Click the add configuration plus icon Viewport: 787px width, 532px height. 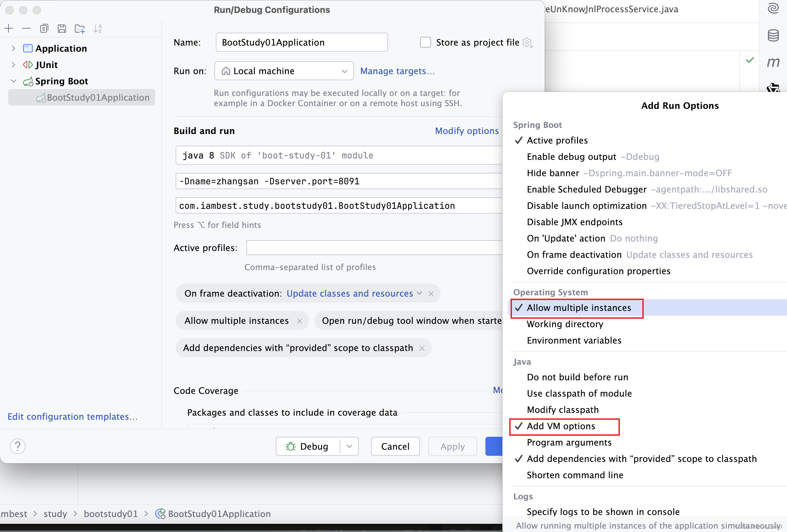tap(9, 28)
